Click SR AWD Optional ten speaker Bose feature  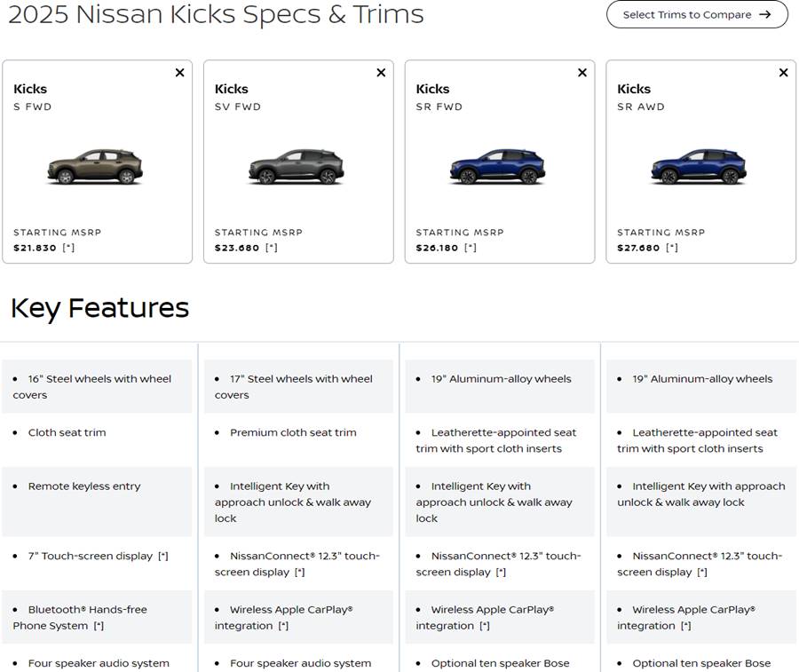[x=701, y=663]
